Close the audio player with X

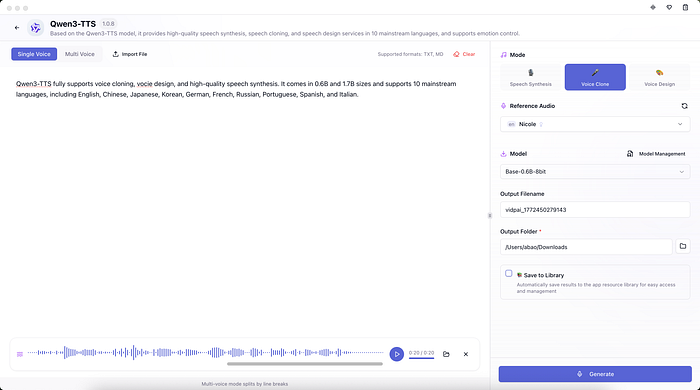click(x=466, y=354)
